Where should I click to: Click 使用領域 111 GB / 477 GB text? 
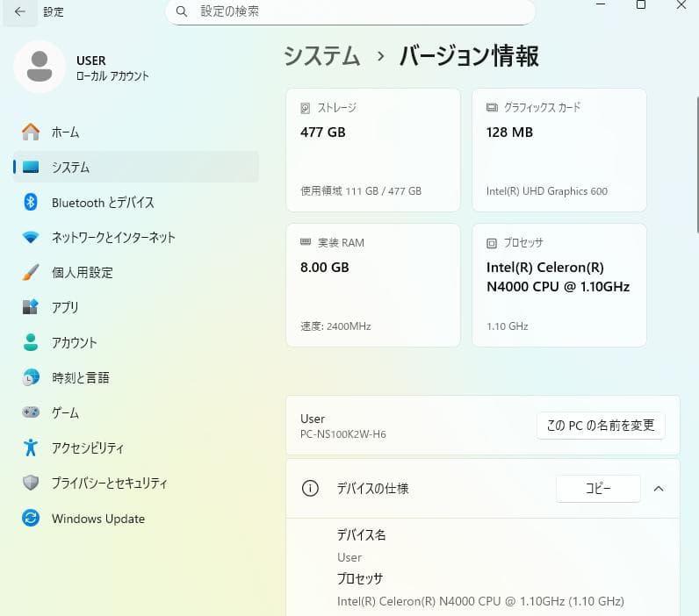361,191
